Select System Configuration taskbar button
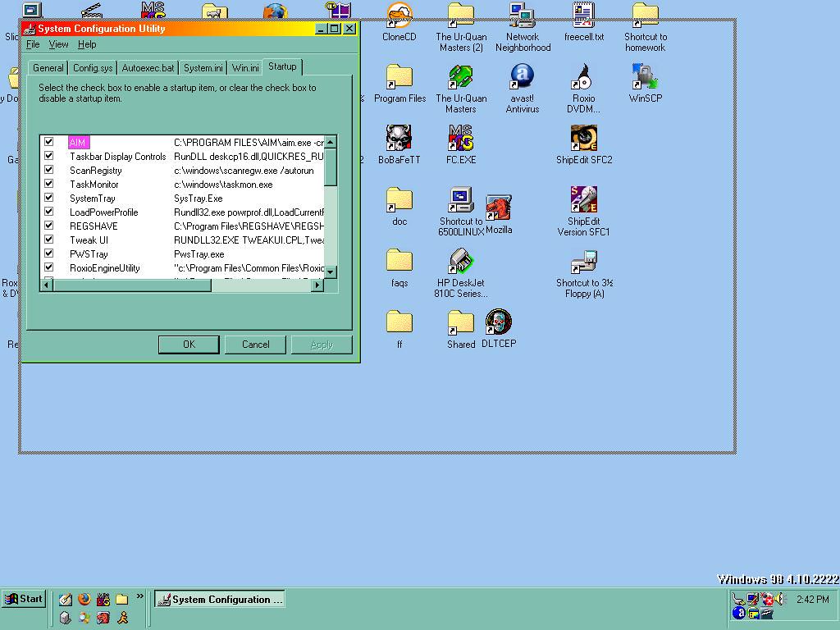840x630 pixels. click(x=220, y=599)
